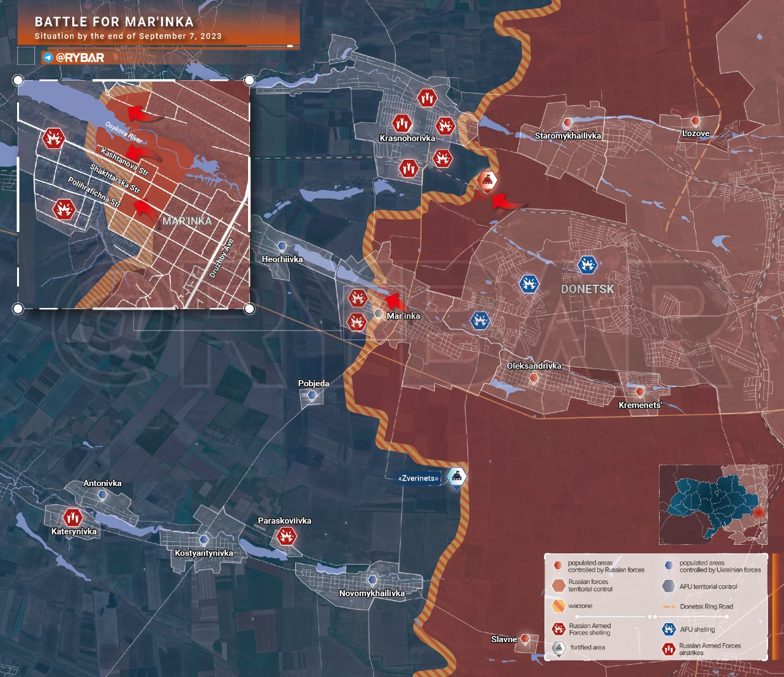Click the Donetsk Ring Road dashed line sample
The height and width of the screenshot is (677, 784).
[668, 607]
